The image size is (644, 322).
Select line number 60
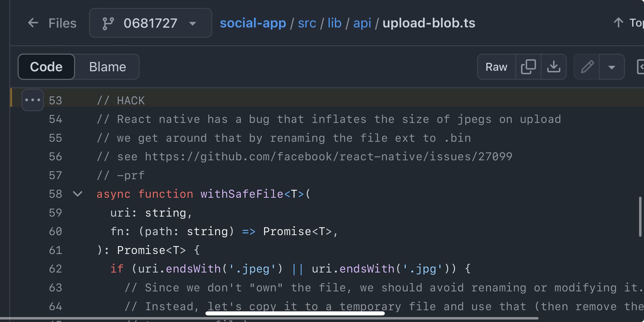point(55,231)
